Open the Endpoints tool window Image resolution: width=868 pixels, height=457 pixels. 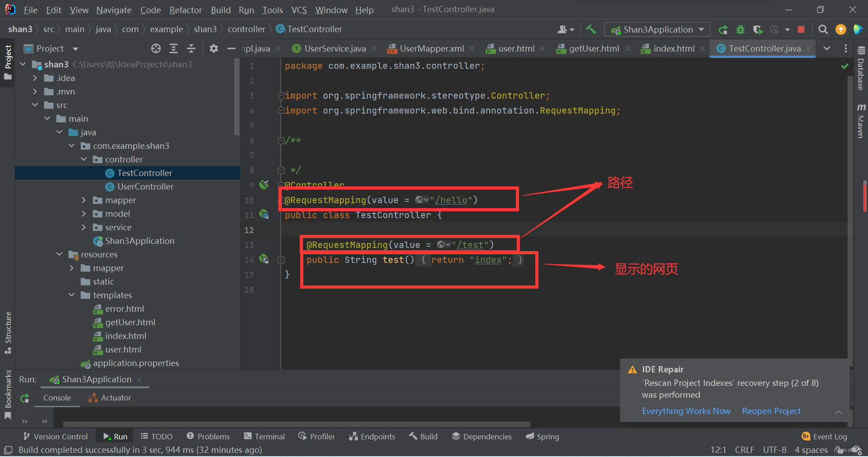pyautogui.click(x=372, y=436)
